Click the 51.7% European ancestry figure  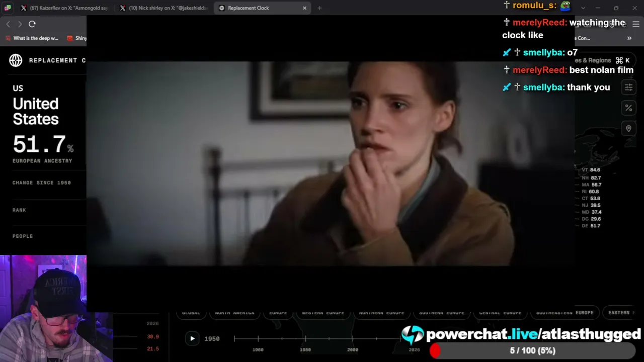(43, 145)
